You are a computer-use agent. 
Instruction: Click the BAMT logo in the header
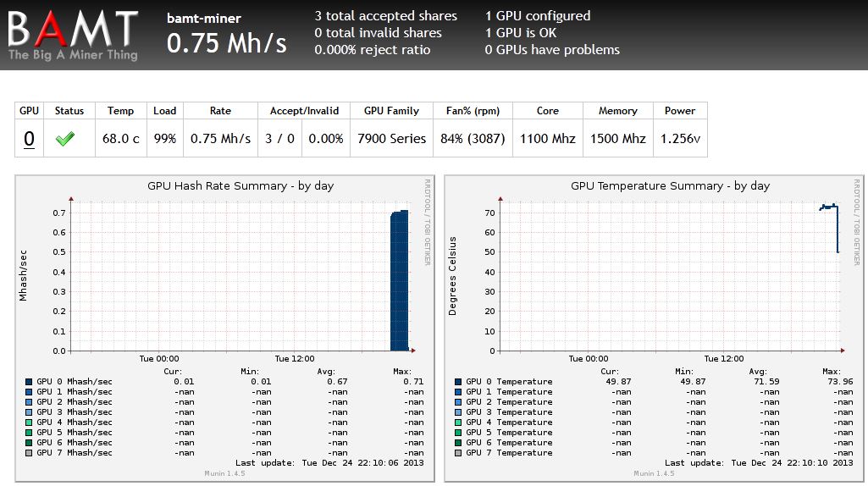click(x=73, y=36)
